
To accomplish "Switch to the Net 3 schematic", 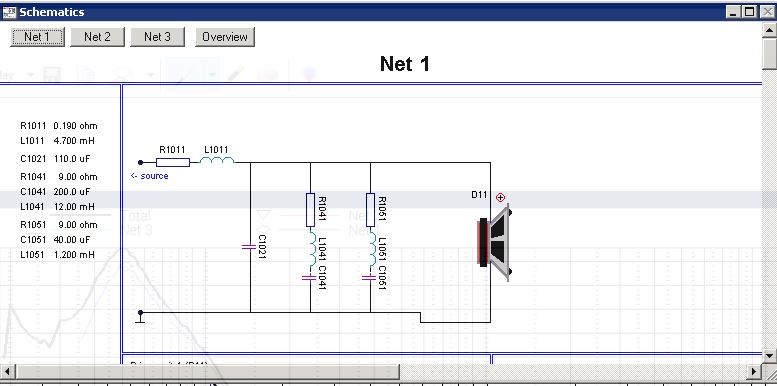I will point(157,37).
